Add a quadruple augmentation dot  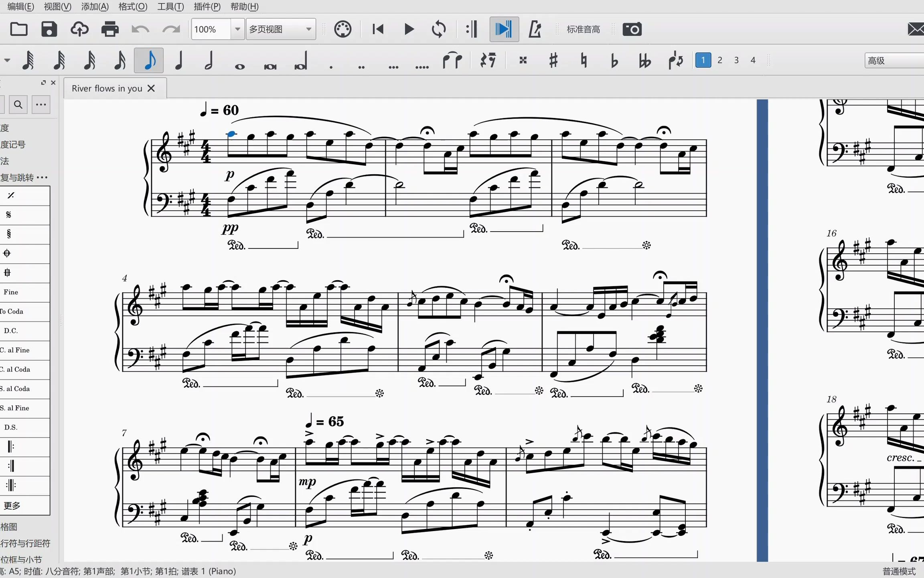(422, 67)
